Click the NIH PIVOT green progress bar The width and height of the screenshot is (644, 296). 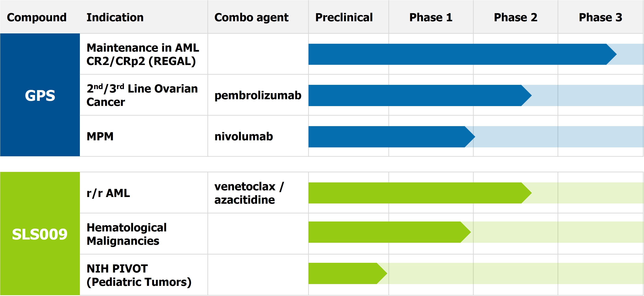coord(345,273)
